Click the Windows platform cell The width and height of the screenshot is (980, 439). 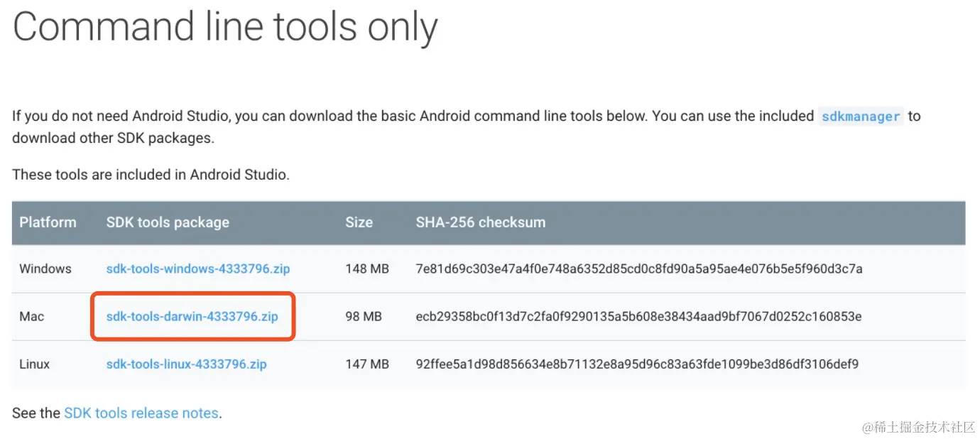click(45, 269)
